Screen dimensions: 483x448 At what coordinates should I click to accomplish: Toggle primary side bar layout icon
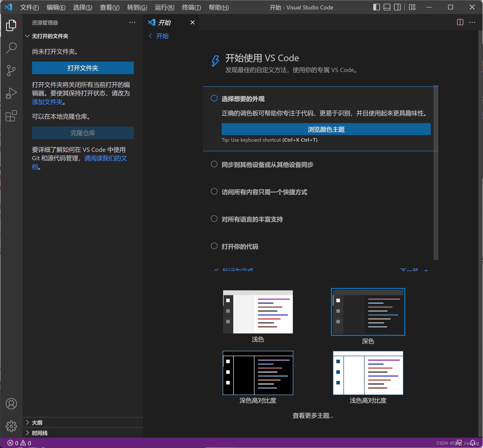coord(376,7)
